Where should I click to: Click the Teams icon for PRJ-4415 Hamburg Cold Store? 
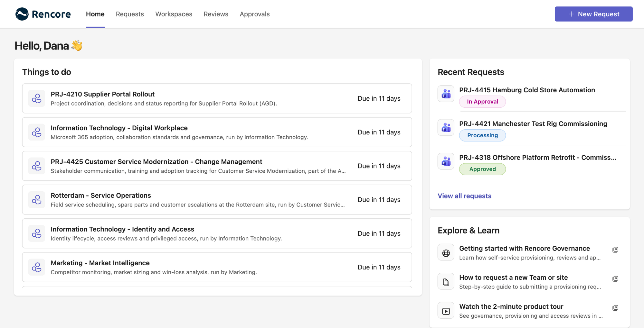[x=446, y=94]
